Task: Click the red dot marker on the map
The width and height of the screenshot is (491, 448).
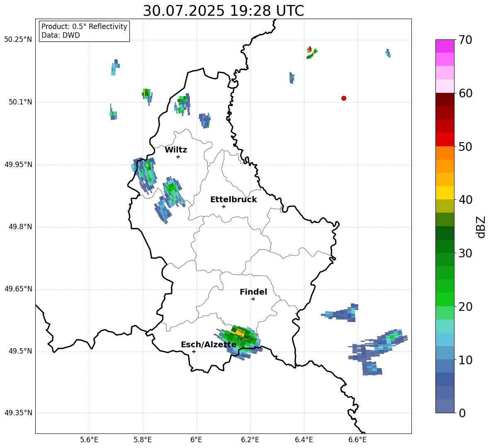Action: point(344,98)
